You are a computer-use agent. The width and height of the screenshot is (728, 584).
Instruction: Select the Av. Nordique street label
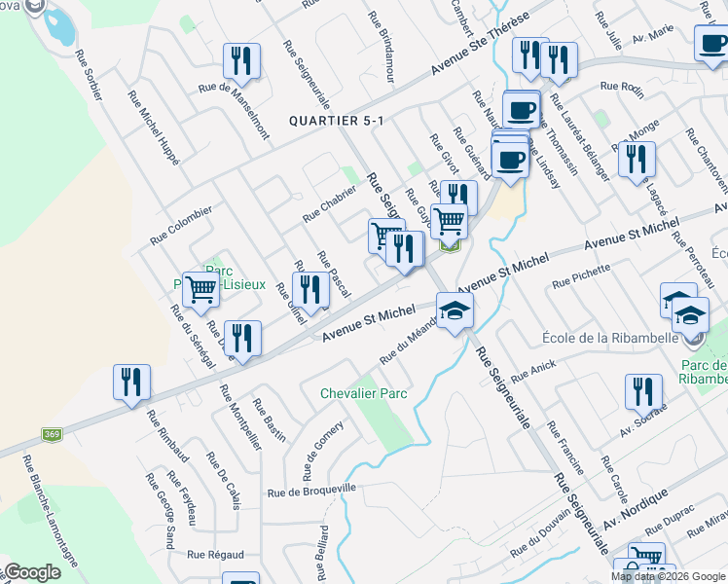coord(636,509)
